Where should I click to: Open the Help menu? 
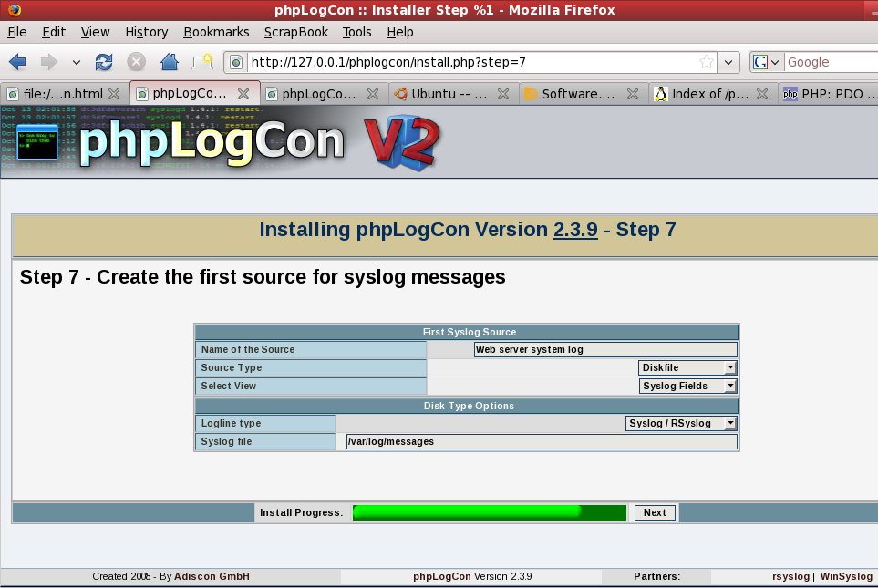click(x=400, y=33)
